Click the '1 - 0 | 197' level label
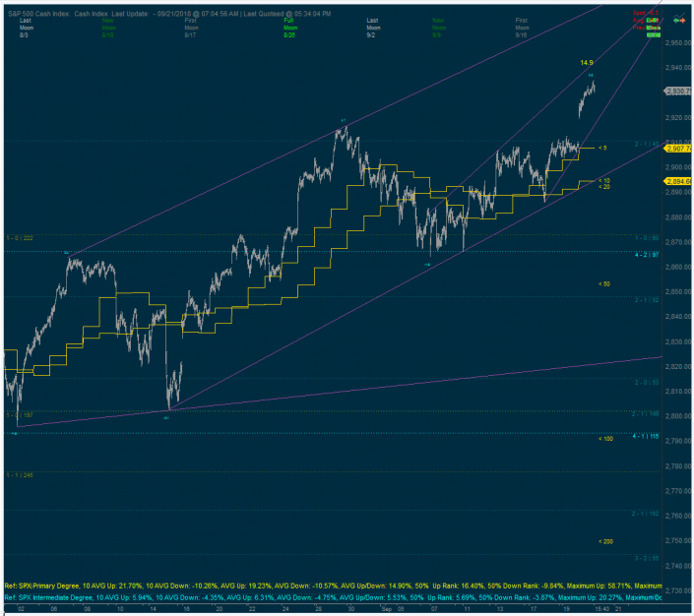 (20, 415)
